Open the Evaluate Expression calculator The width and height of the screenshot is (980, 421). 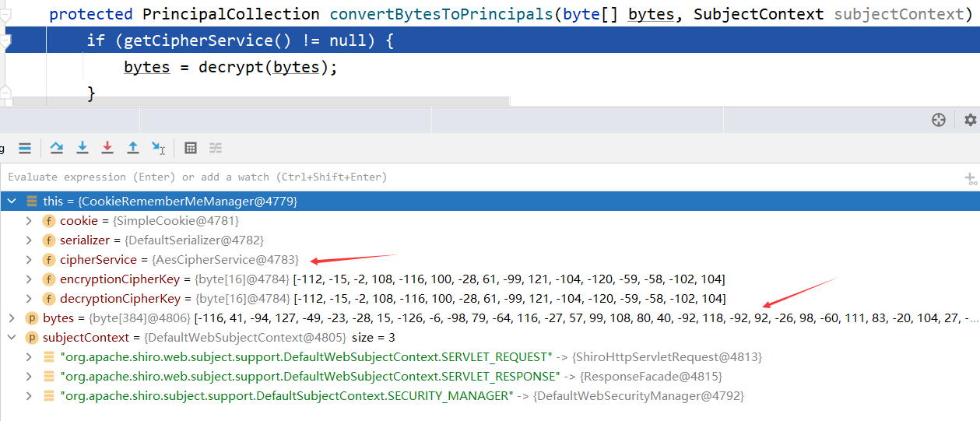(x=190, y=147)
